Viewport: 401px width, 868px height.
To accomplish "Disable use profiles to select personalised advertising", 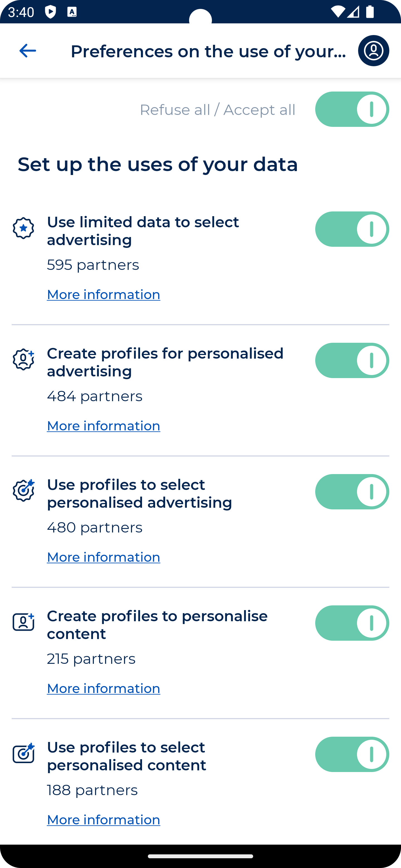I will (352, 492).
